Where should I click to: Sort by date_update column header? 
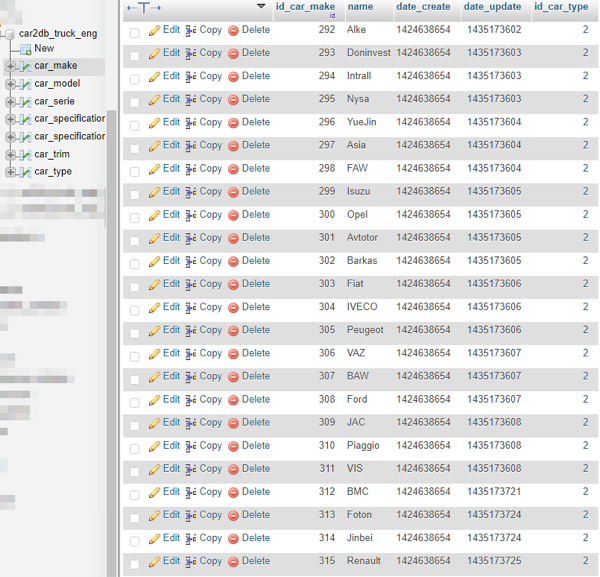492,7
